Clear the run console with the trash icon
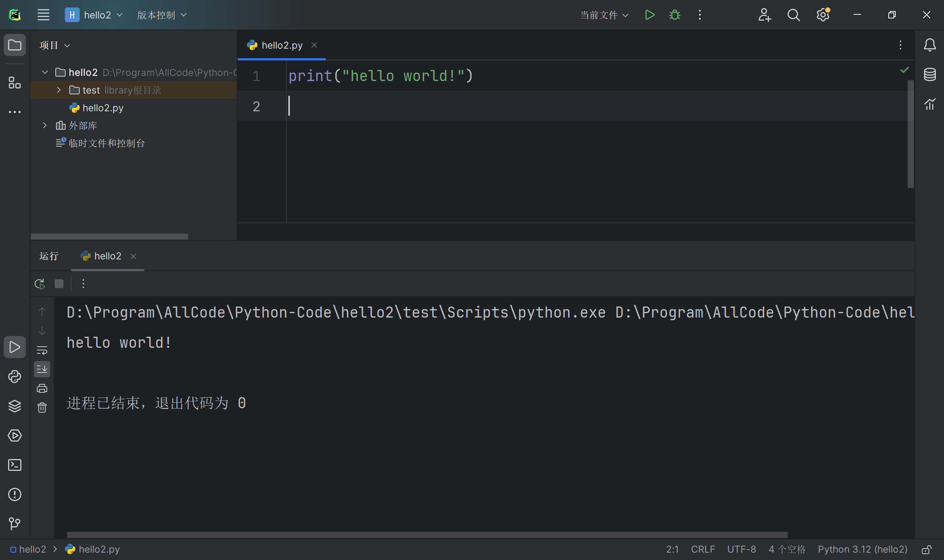The width and height of the screenshot is (944, 560). click(x=42, y=407)
